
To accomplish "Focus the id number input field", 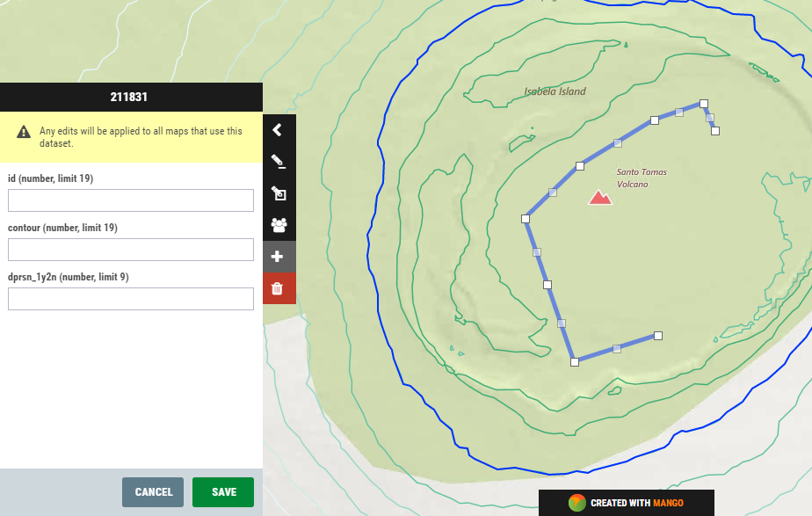I will click(130, 200).
